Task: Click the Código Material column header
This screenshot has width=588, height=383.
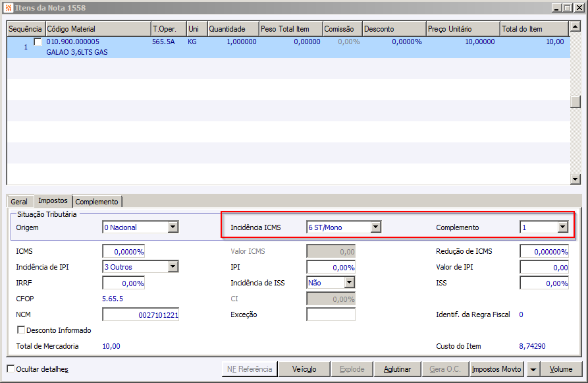Action: [x=98, y=29]
